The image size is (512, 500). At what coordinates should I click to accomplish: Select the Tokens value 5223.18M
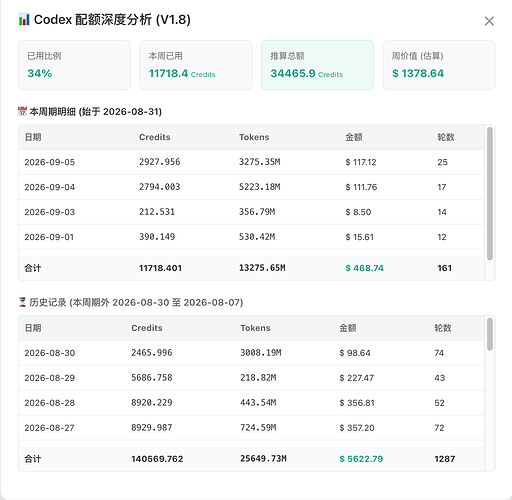point(260,187)
